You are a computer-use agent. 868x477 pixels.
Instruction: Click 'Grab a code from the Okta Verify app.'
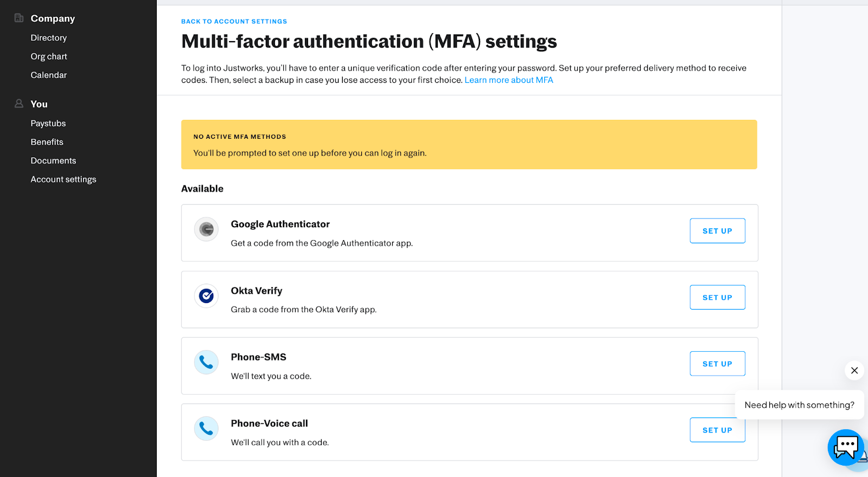(x=304, y=310)
